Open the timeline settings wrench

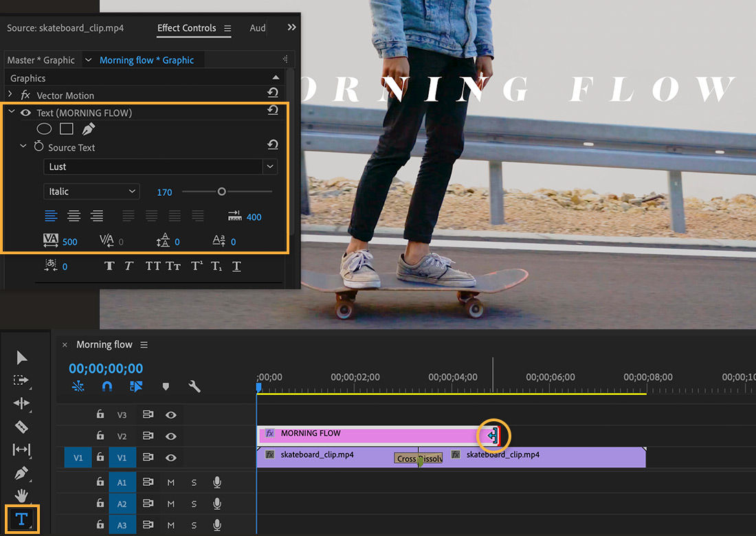[194, 387]
